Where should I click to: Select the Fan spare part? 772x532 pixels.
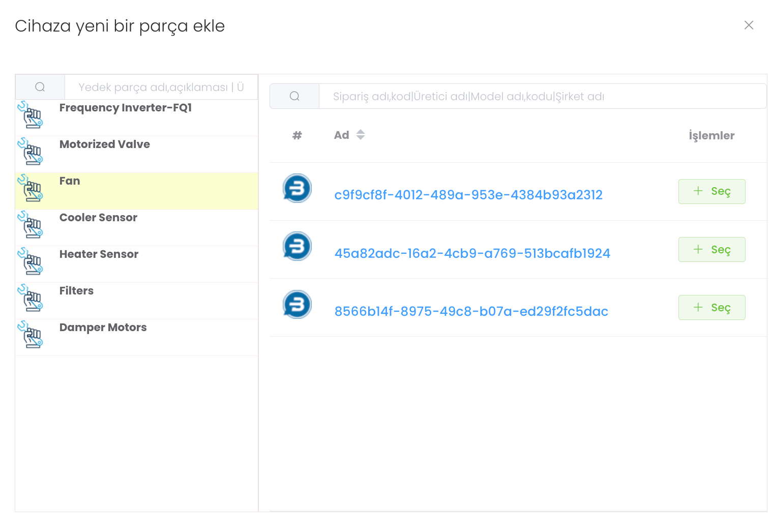(x=70, y=182)
